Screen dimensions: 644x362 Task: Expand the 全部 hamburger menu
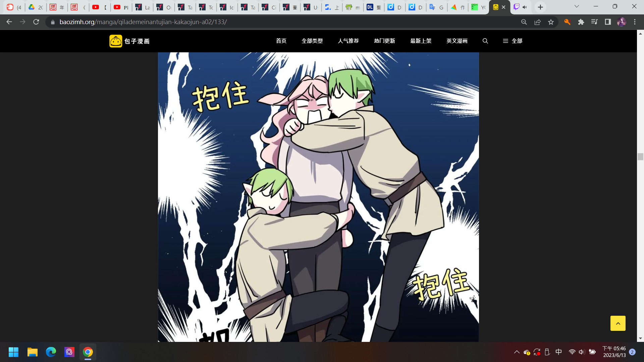click(513, 41)
